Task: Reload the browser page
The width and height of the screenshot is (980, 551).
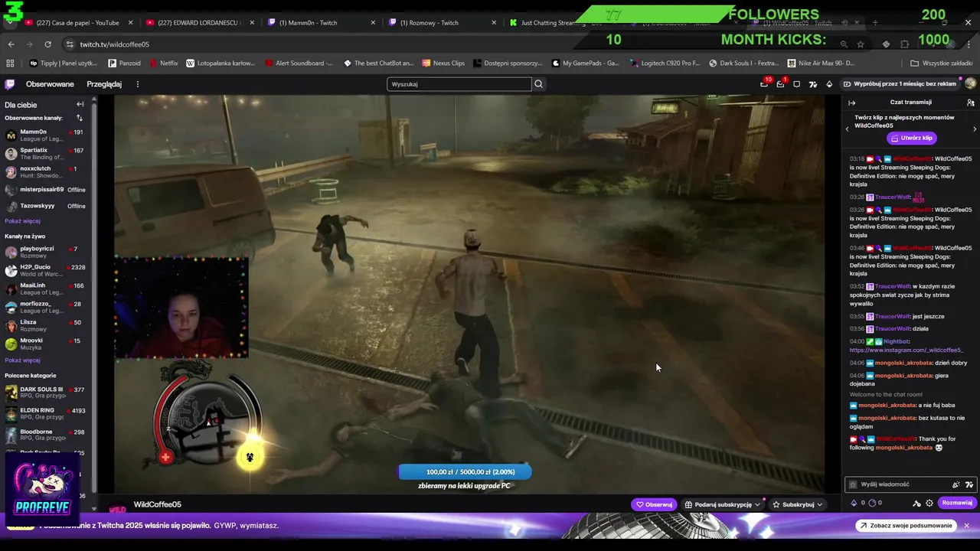Action: [47, 44]
